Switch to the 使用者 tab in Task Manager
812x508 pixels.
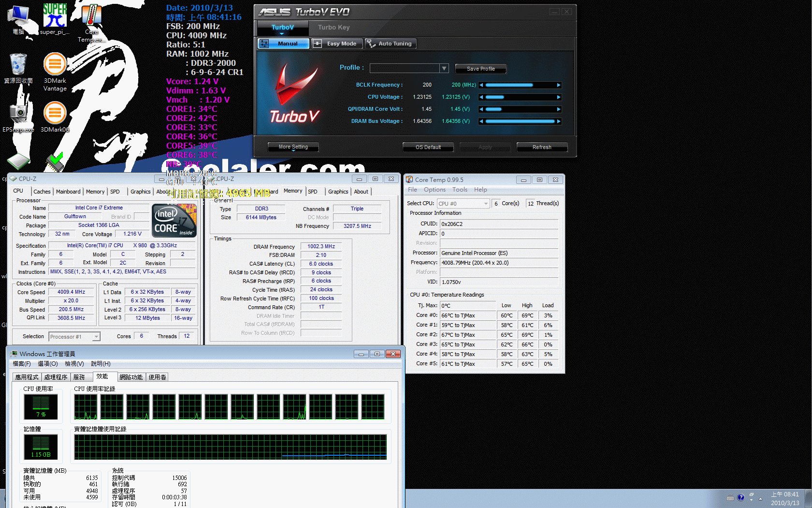click(157, 377)
